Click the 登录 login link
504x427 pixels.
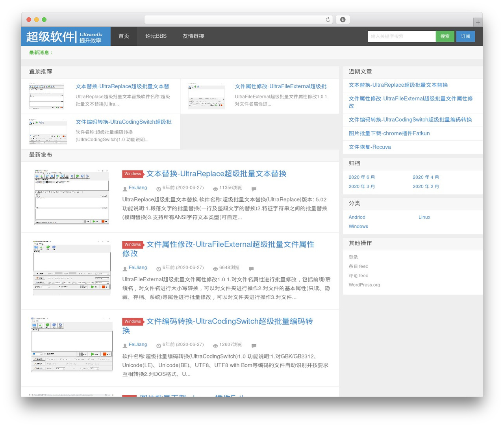coord(353,257)
